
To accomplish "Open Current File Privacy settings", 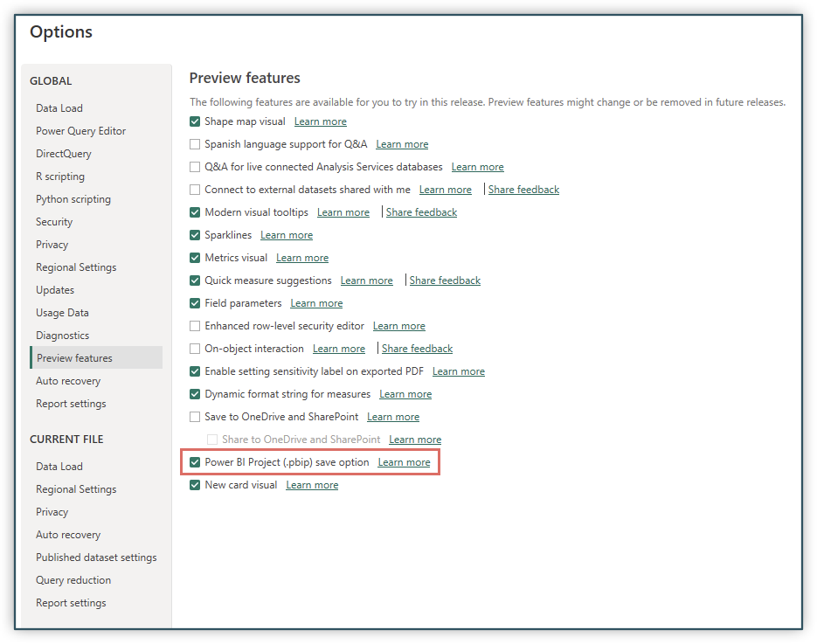I will 52,512.
